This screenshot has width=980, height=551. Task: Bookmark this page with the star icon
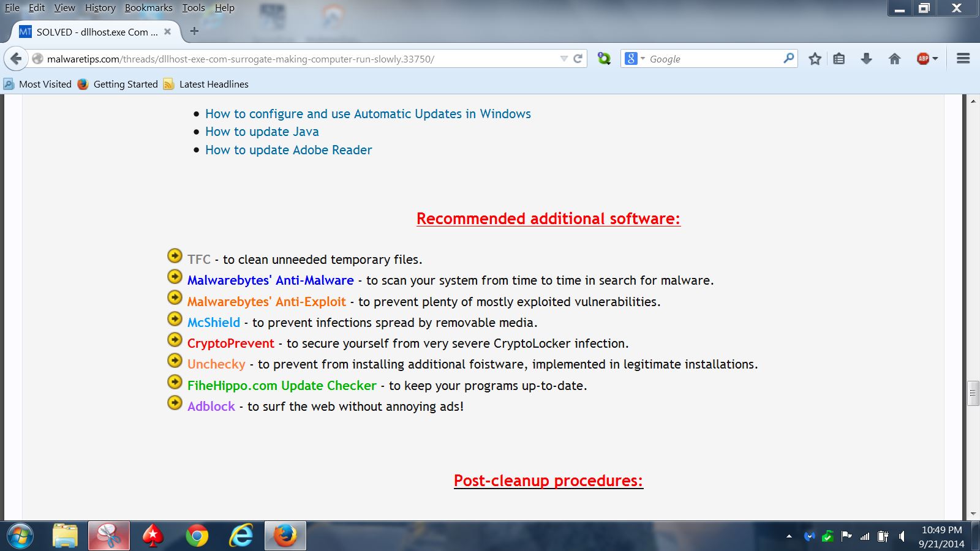(815, 59)
